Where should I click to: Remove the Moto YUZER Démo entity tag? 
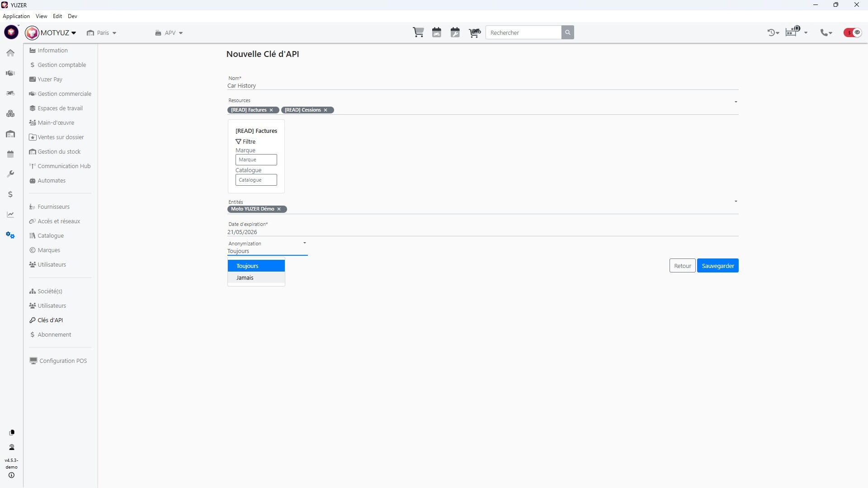pos(279,209)
